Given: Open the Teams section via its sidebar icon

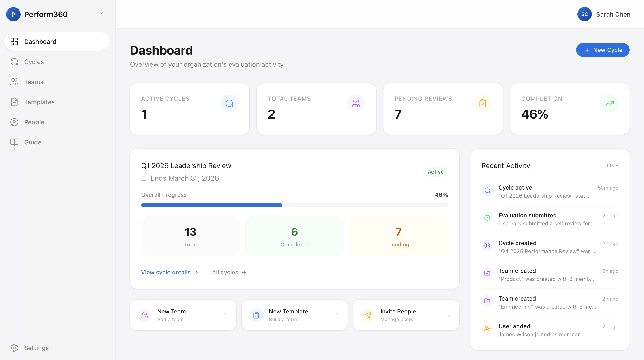Looking at the screenshot, I should [14, 82].
